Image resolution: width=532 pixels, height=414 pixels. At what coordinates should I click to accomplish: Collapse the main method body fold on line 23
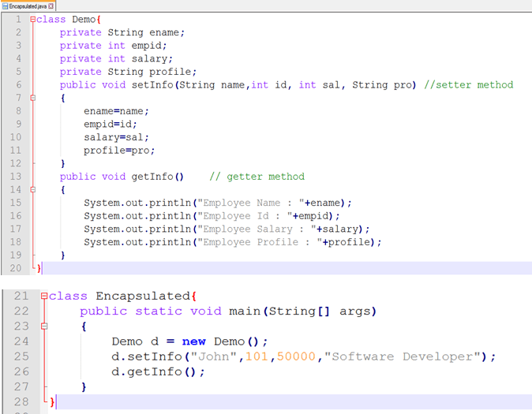44,326
